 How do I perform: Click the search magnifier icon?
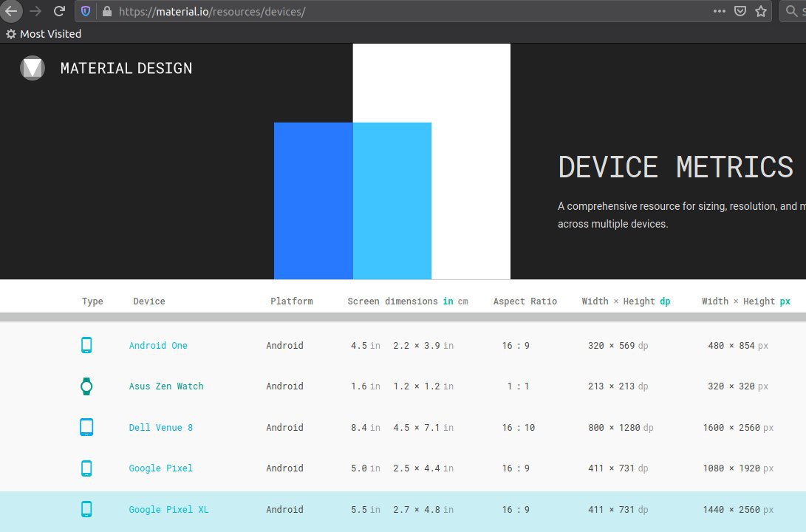(x=792, y=11)
